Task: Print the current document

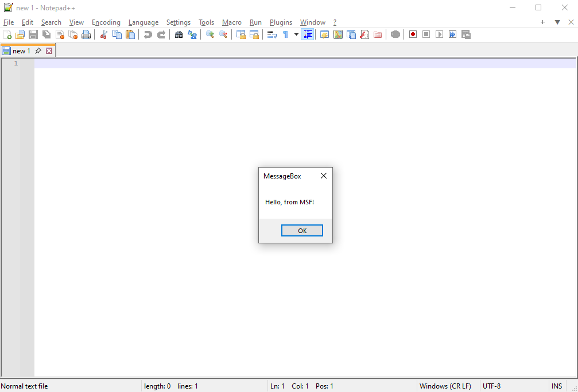Action: 86,34
